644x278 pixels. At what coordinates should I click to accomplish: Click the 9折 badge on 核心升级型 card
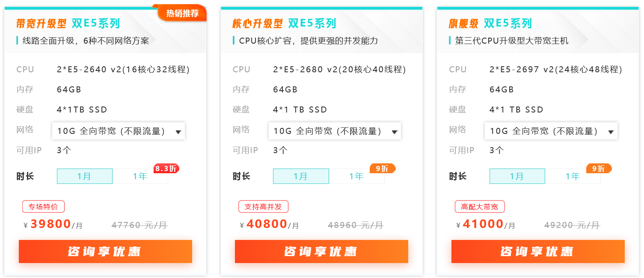point(383,169)
